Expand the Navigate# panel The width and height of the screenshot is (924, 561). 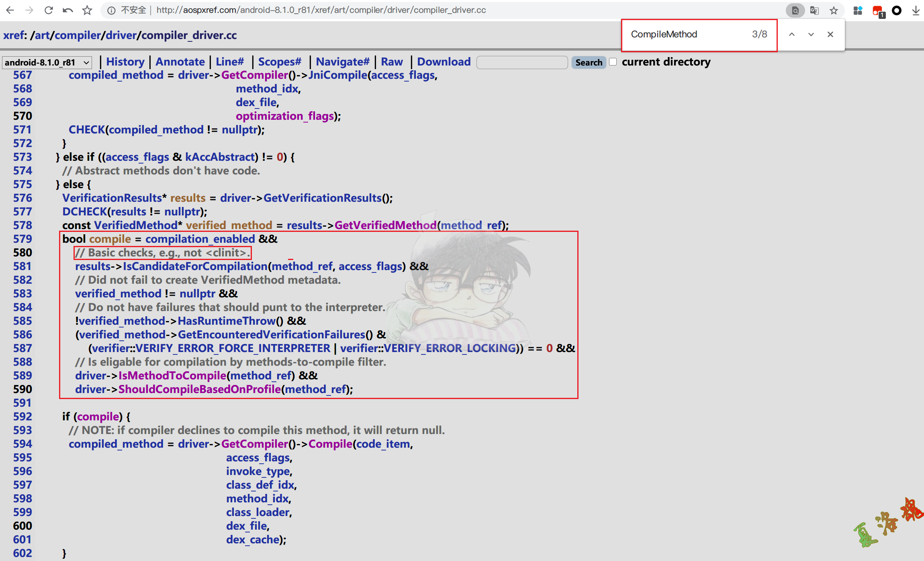tap(342, 62)
